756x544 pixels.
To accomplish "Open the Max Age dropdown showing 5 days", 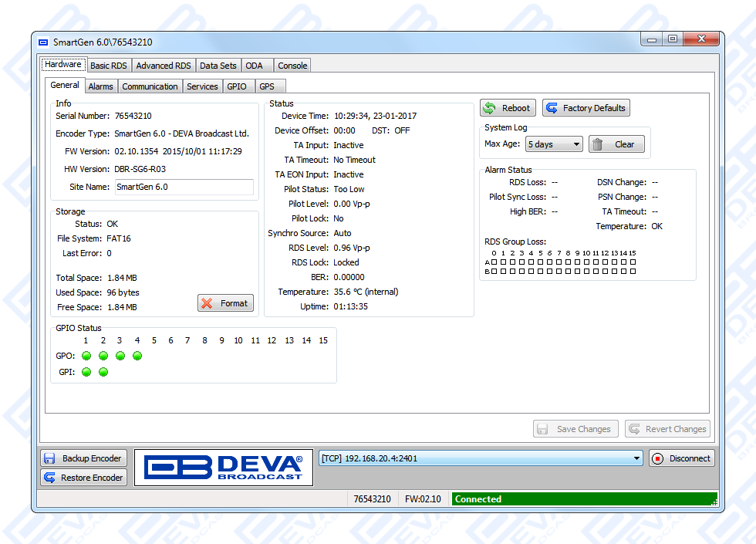I will coord(554,144).
